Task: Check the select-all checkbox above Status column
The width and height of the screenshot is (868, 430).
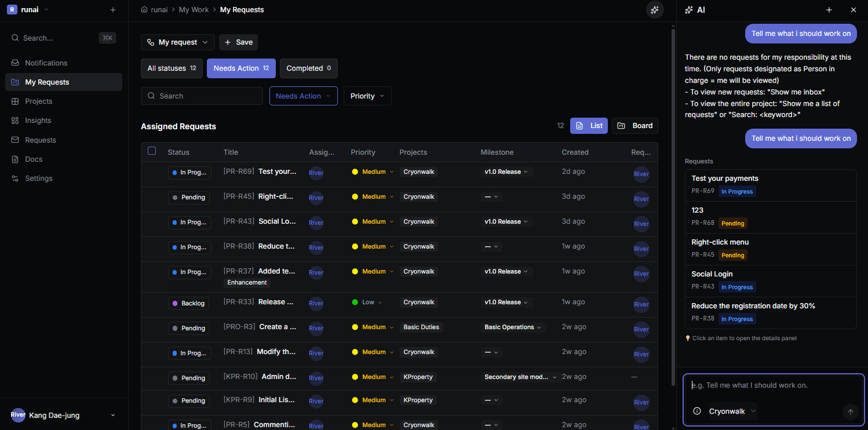Action: click(x=152, y=150)
